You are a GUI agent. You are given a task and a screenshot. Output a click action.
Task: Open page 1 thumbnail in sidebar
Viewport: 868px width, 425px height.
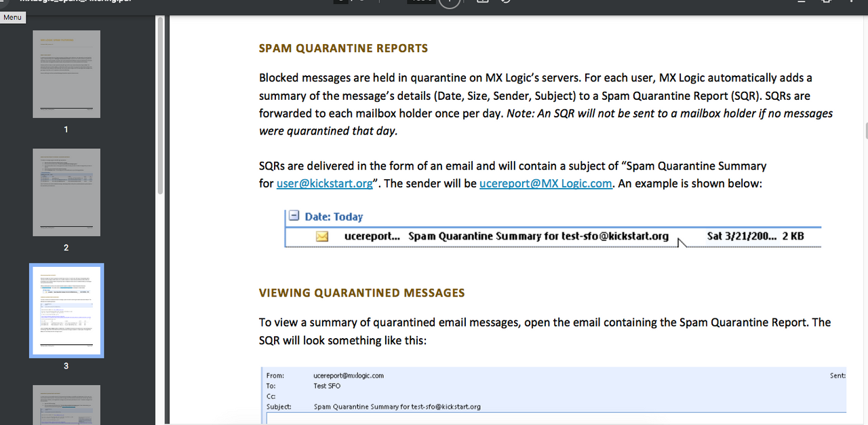(66, 74)
